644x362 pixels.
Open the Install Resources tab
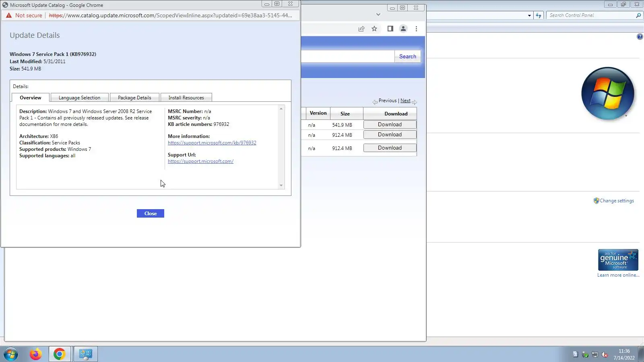point(186,98)
